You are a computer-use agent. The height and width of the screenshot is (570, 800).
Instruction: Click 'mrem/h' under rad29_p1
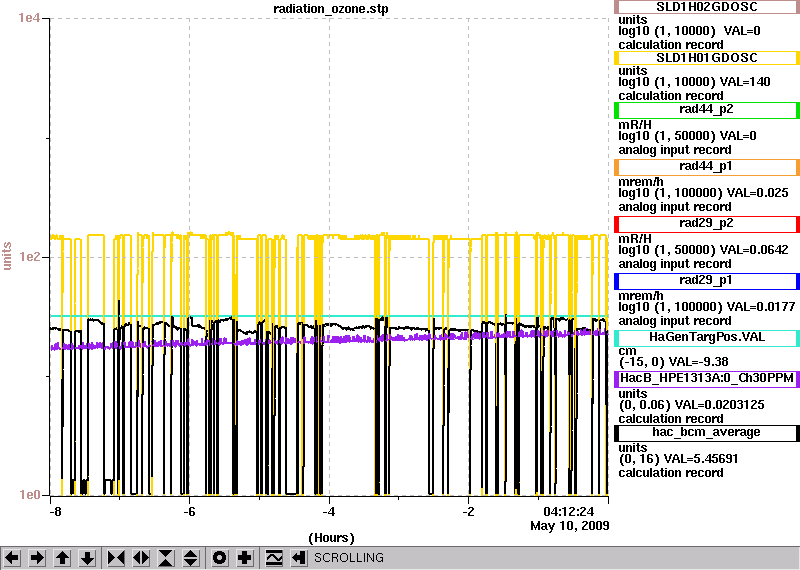pyautogui.click(x=641, y=296)
